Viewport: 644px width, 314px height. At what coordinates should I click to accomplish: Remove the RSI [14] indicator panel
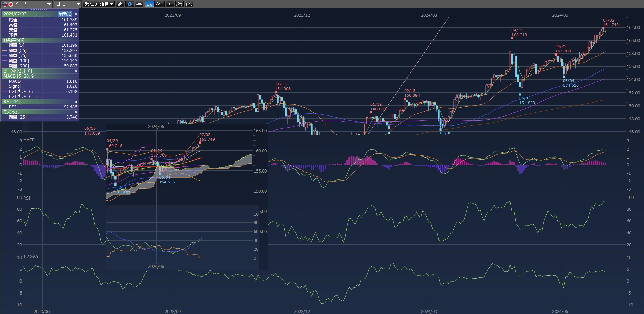[76, 102]
